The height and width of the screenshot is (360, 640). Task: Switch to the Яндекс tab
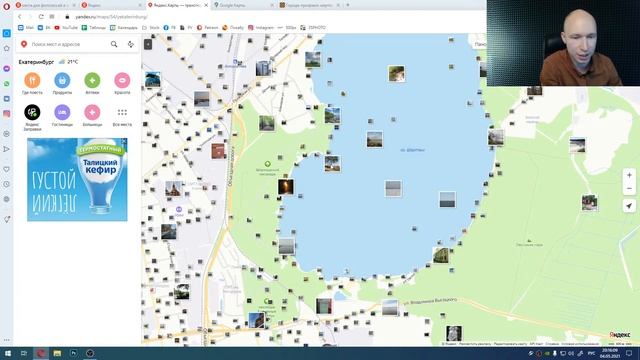111,5
